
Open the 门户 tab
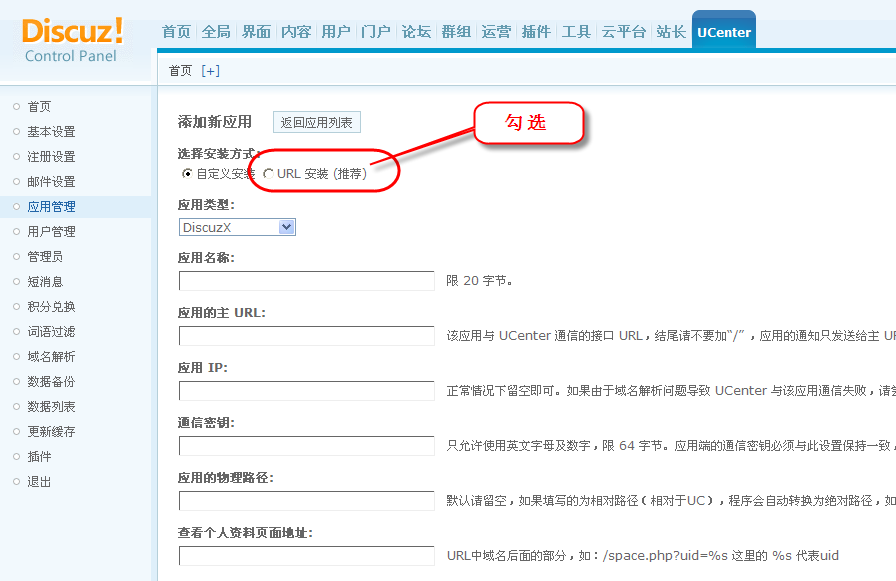click(376, 32)
